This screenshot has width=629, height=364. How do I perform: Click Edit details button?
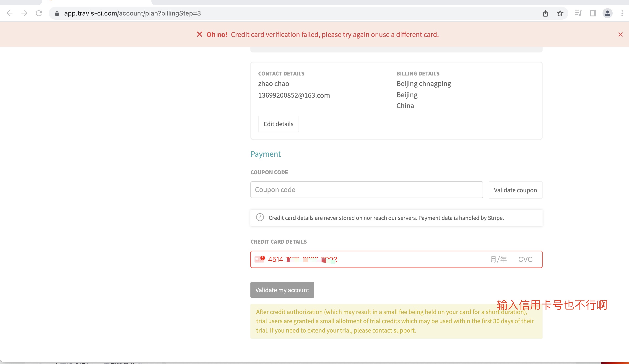[x=278, y=124]
